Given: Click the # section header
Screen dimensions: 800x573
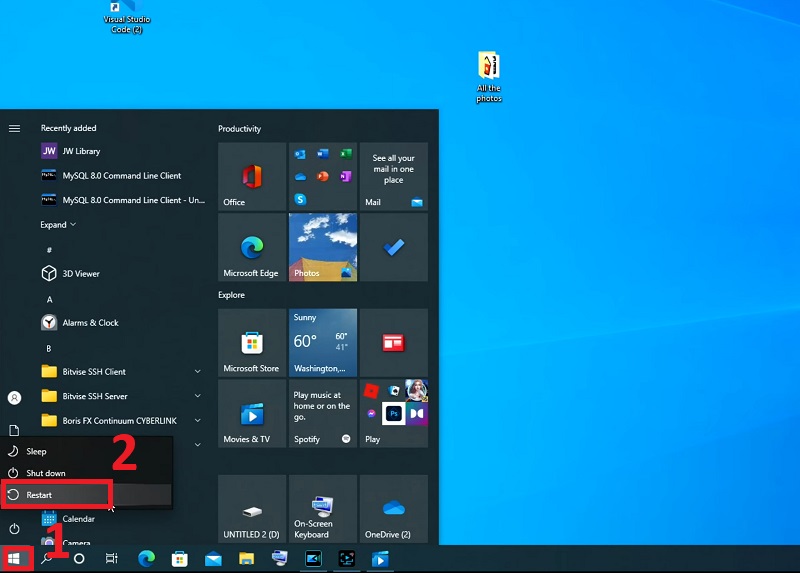Looking at the screenshot, I should [49, 250].
